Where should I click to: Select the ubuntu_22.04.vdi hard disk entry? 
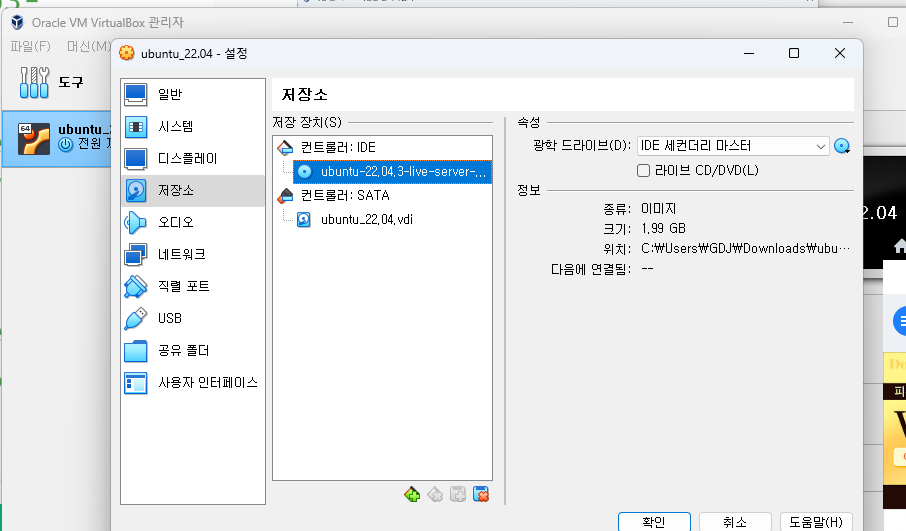tap(367, 220)
